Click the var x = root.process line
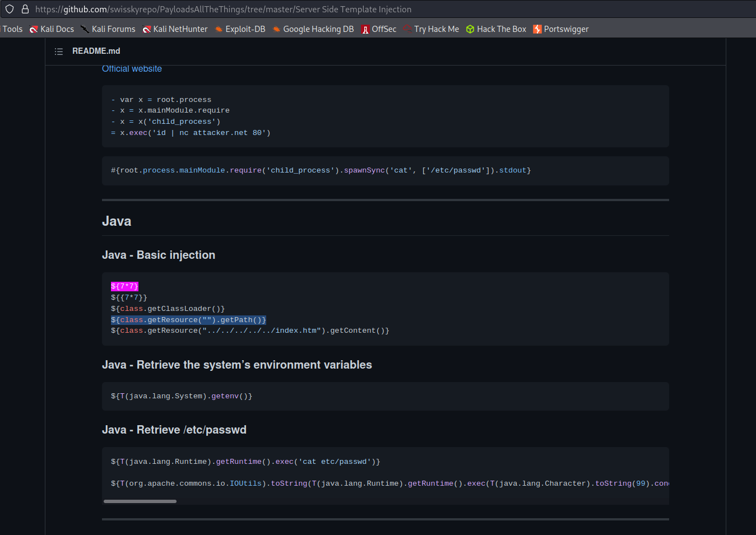 (161, 100)
